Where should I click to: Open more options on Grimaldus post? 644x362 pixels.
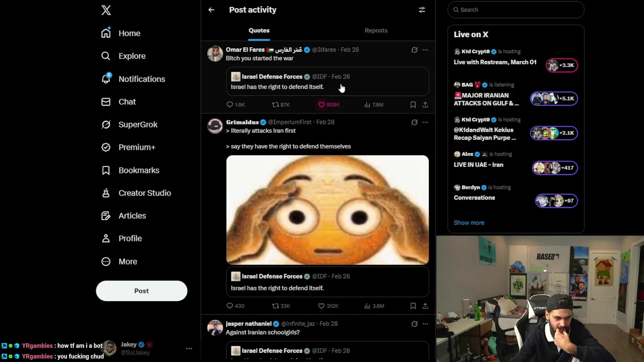click(x=425, y=122)
